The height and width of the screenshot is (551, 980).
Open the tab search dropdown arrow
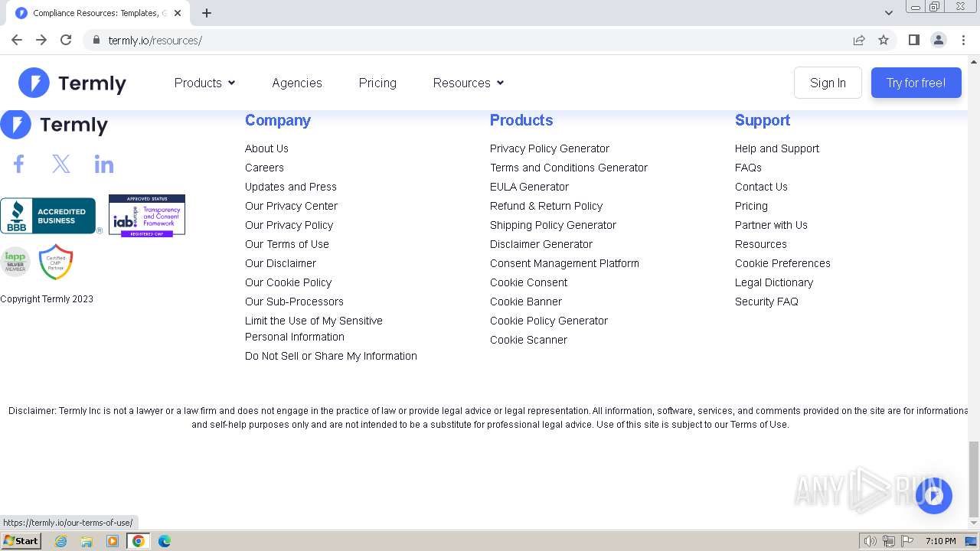(888, 13)
